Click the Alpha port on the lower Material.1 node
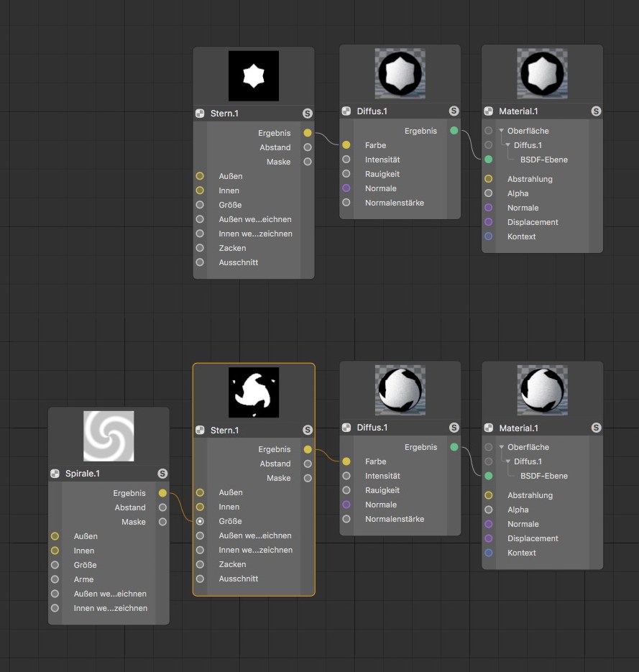The height and width of the screenshot is (672, 639). tap(488, 510)
